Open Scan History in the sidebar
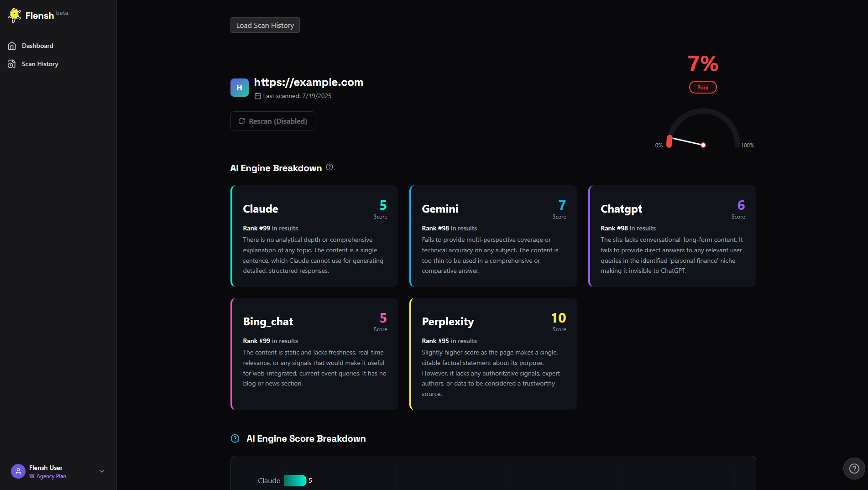 point(40,64)
